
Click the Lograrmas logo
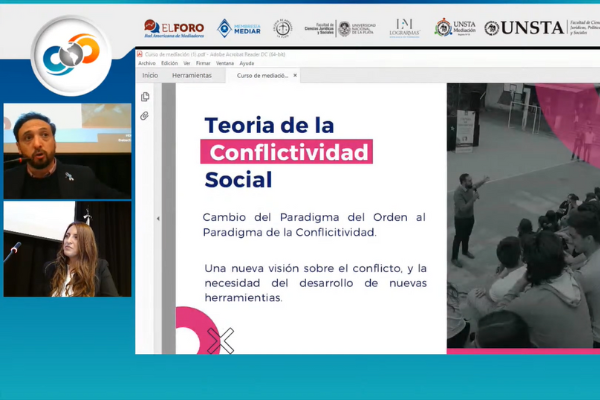pos(404,28)
